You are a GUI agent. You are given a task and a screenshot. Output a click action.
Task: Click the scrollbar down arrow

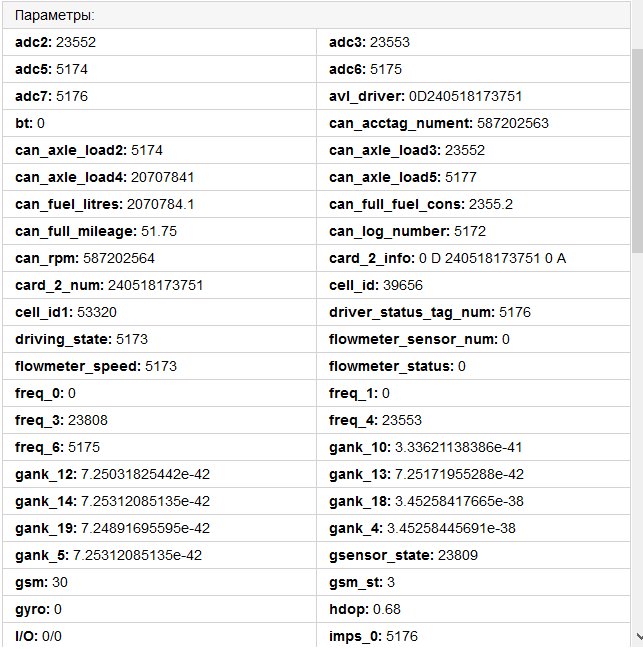pyautogui.click(x=636, y=638)
